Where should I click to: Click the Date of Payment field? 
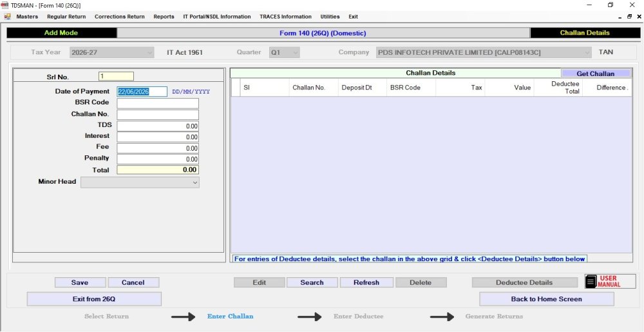click(x=142, y=92)
